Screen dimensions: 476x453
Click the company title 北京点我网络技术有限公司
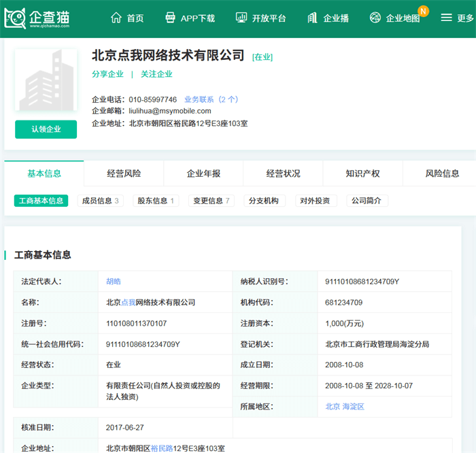[x=168, y=55]
